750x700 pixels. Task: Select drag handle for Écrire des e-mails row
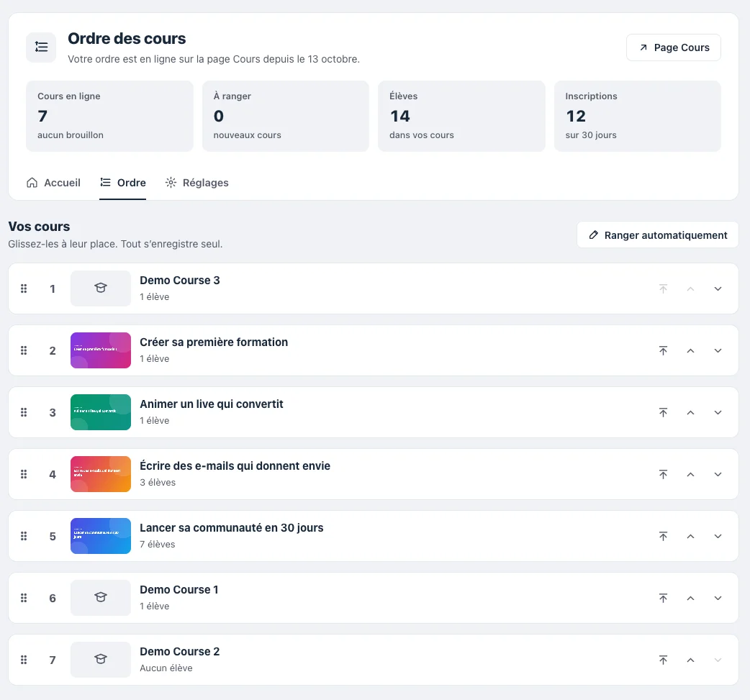[24, 474]
